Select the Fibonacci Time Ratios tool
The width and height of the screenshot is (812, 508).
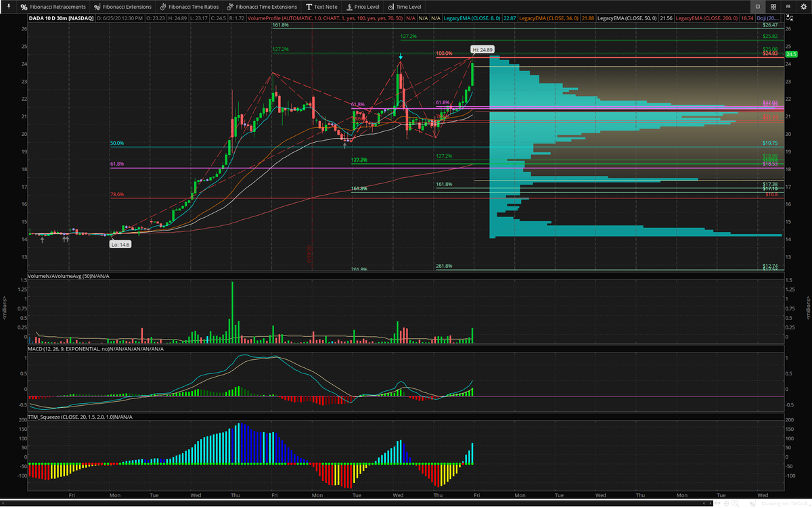[189, 7]
